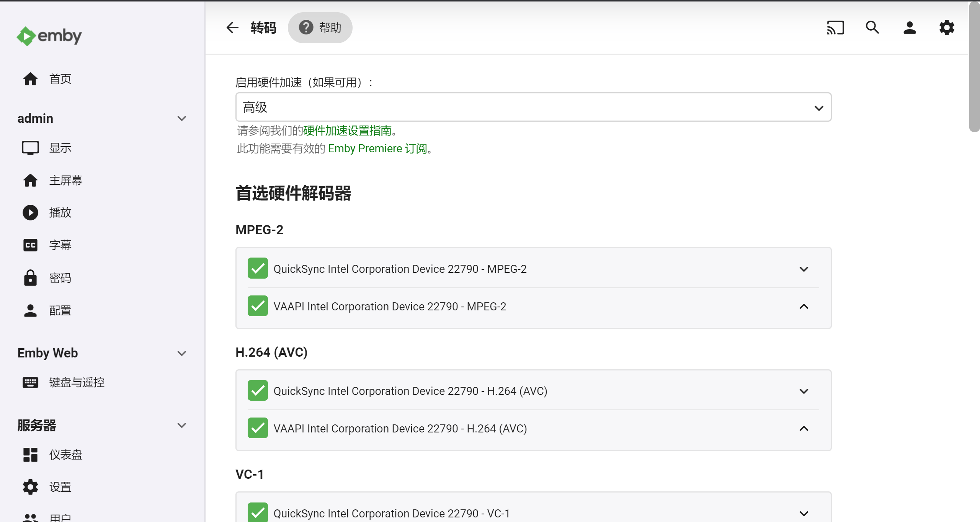
Task: Click the settings gear in header
Action: pyautogui.click(x=946, y=28)
